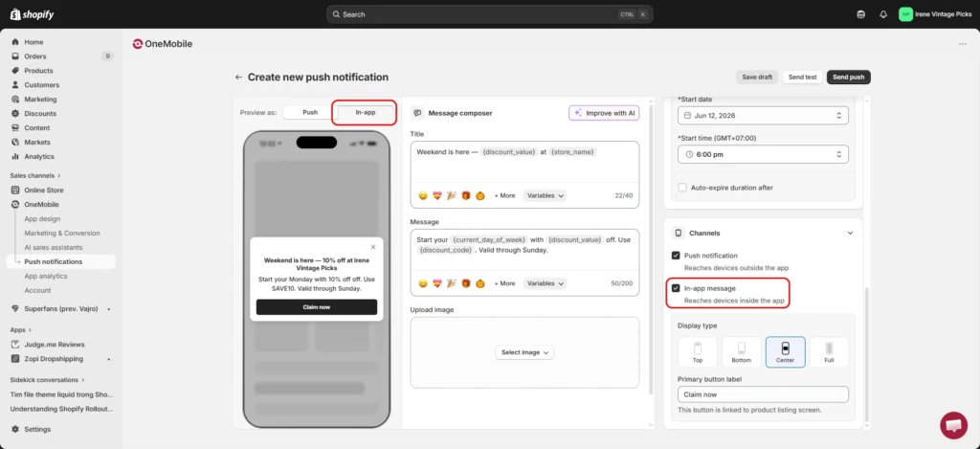Open the Start time dropdown
This screenshot has height=449, width=980.
pyautogui.click(x=763, y=154)
